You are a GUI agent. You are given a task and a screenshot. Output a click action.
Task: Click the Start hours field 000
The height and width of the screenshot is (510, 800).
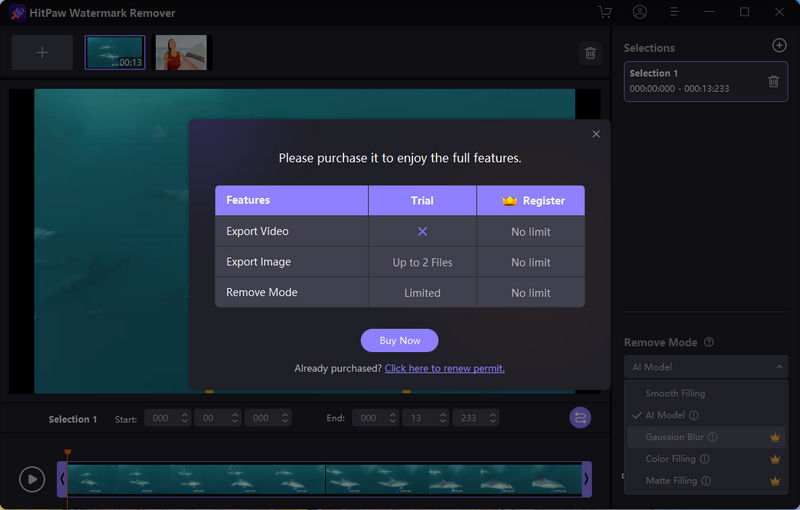tap(161, 418)
